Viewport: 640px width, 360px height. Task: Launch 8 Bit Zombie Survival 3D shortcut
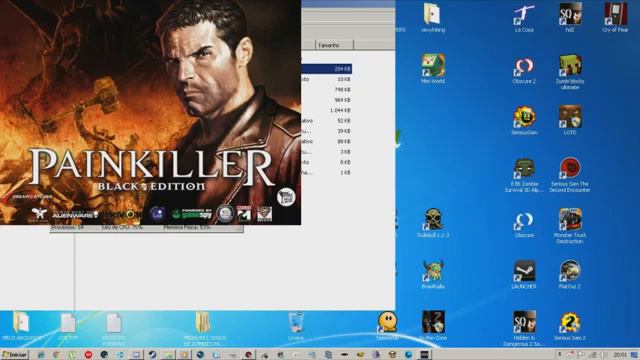coord(524,176)
